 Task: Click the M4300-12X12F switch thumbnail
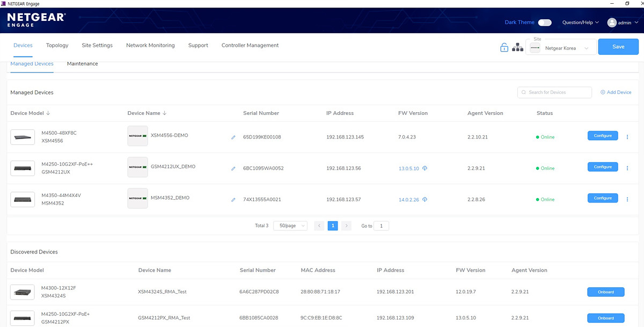pyautogui.click(x=23, y=292)
